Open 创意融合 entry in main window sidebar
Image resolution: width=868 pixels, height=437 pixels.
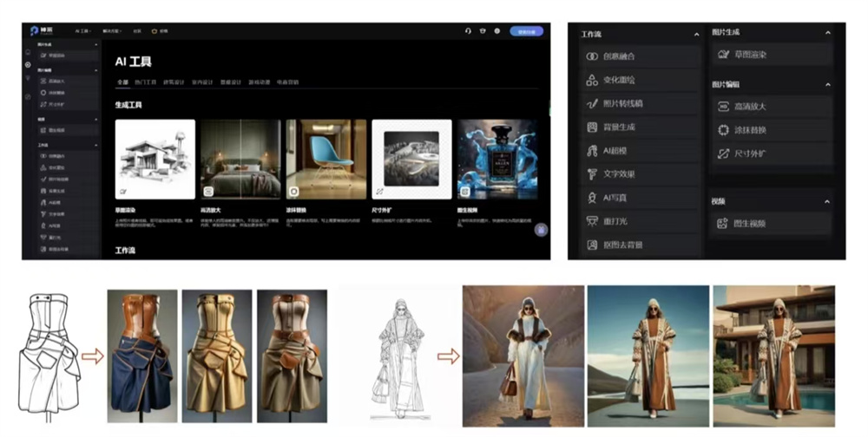[68, 157]
